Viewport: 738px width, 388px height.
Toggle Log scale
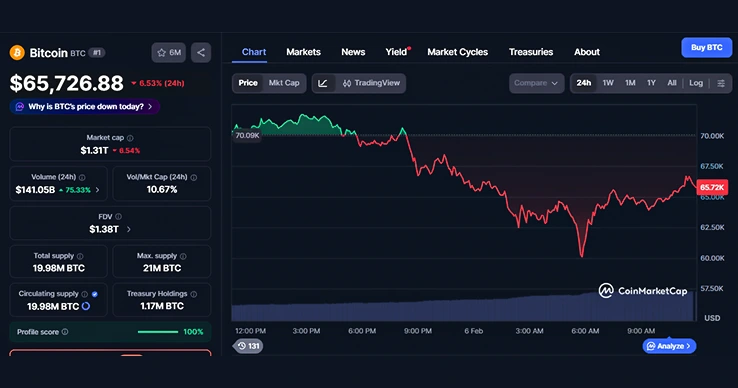(696, 83)
